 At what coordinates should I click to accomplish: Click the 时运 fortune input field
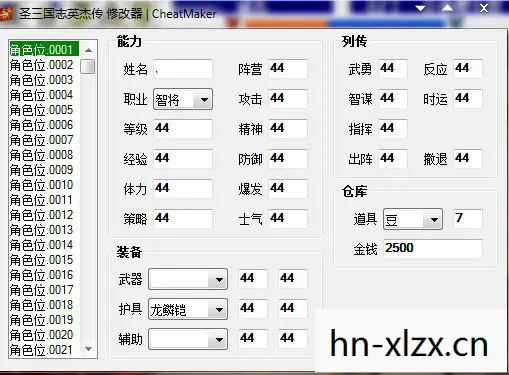pos(468,99)
